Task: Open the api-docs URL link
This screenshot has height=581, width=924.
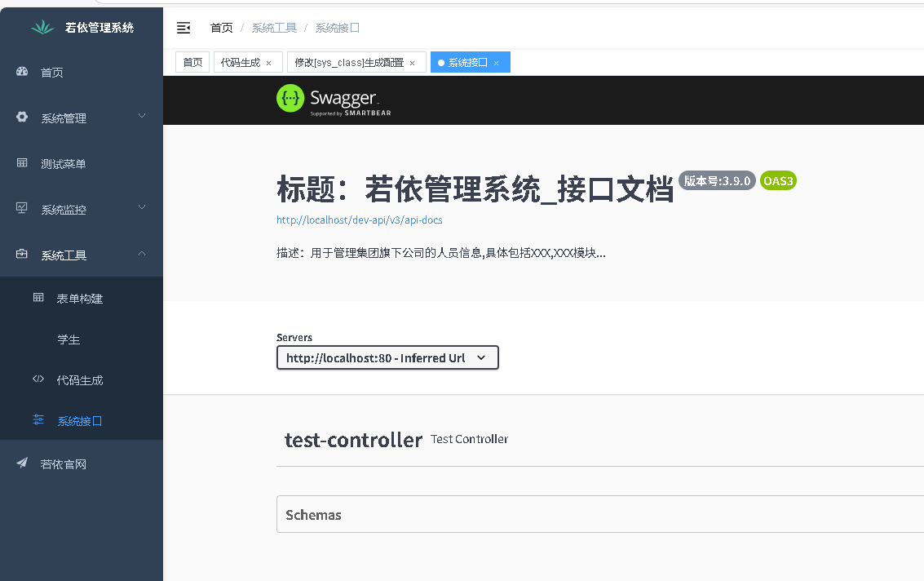Action: pos(359,220)
